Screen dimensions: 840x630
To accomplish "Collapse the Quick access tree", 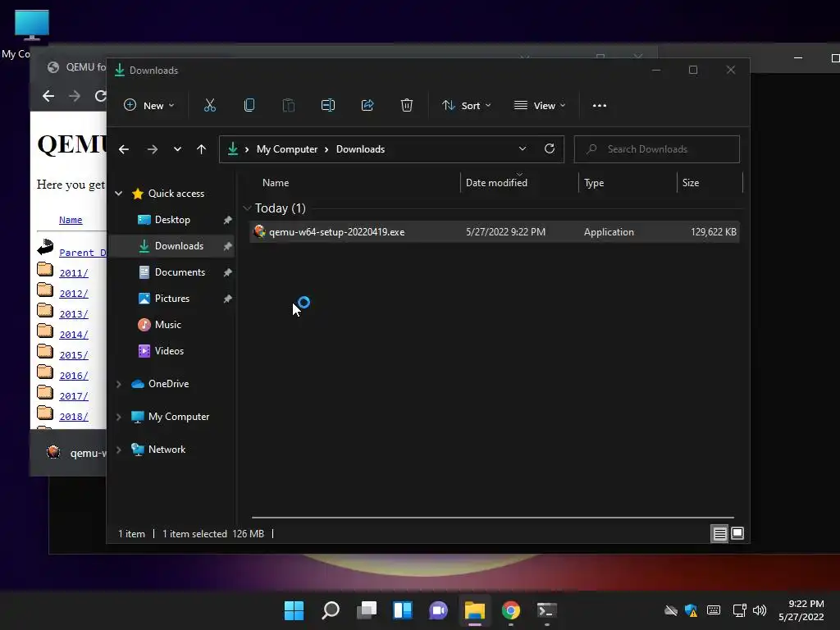I will pyautogui.click(x=119, y=194).
